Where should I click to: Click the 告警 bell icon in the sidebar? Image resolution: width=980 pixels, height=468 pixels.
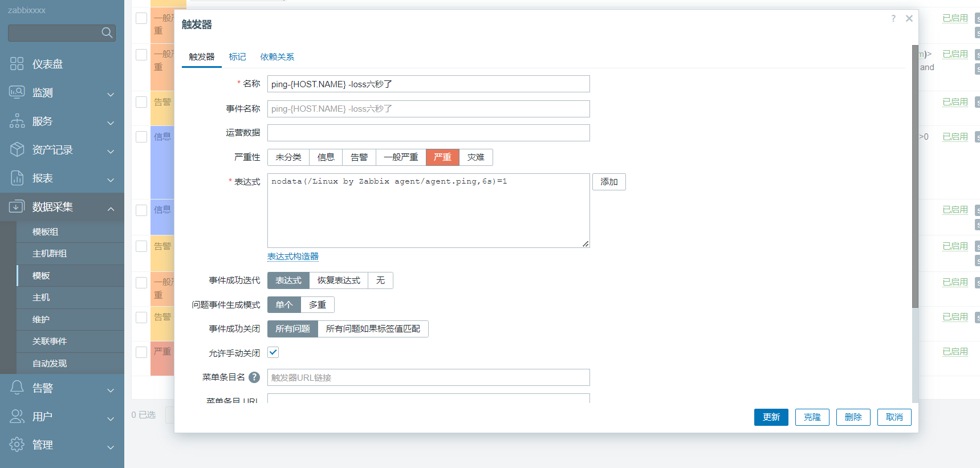(17, 388)
